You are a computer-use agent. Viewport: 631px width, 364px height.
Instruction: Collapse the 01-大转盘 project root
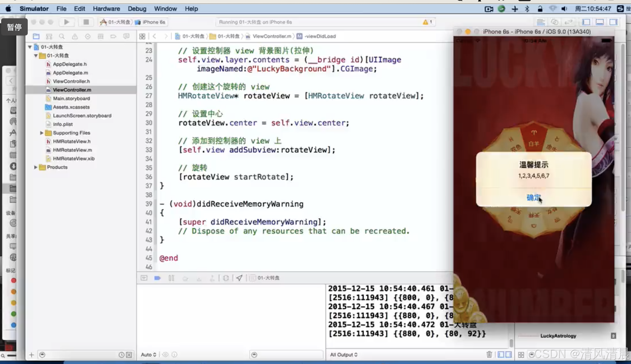click(30, 47)
